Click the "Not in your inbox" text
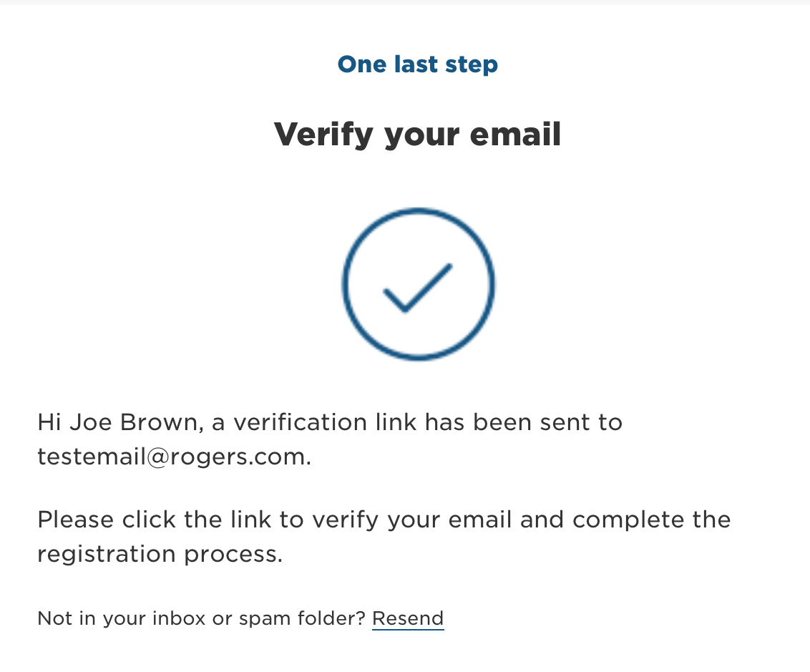The width and height of the screenshot is (810, 672). pyautogui.click(x=107, y=618)
